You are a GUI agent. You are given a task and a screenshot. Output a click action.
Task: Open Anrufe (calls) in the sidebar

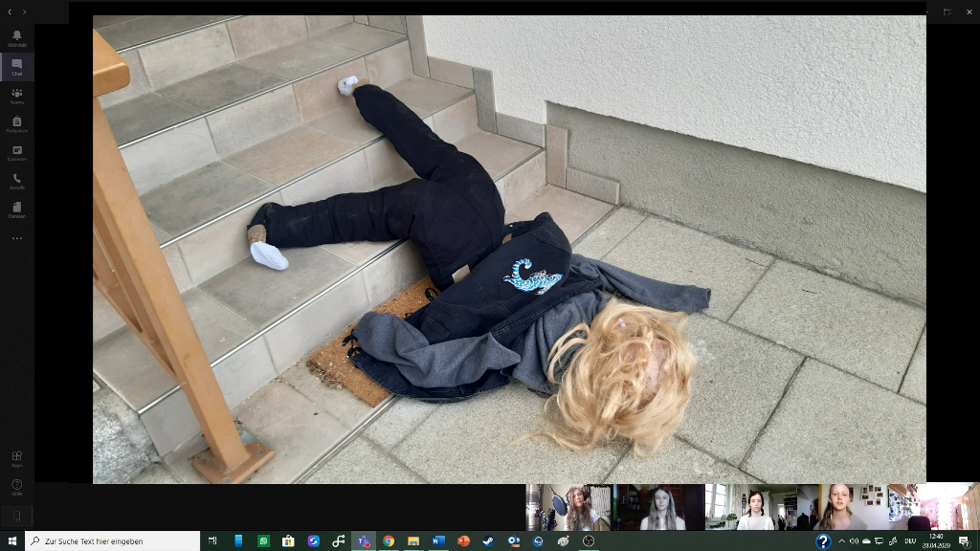coord(16,181)
